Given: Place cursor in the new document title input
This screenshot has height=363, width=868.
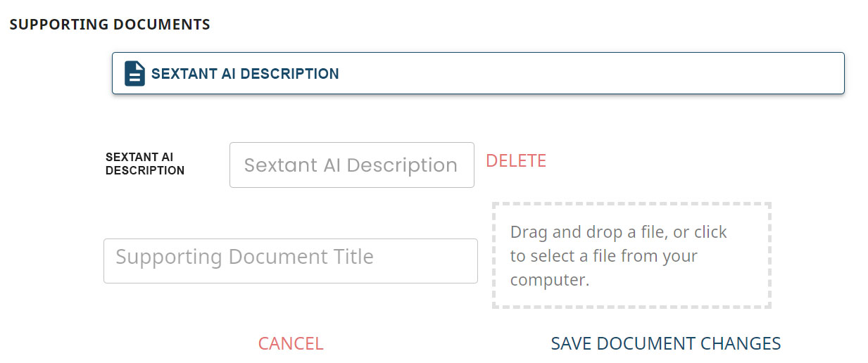Looking at the screenshot, I should [290, 261].
